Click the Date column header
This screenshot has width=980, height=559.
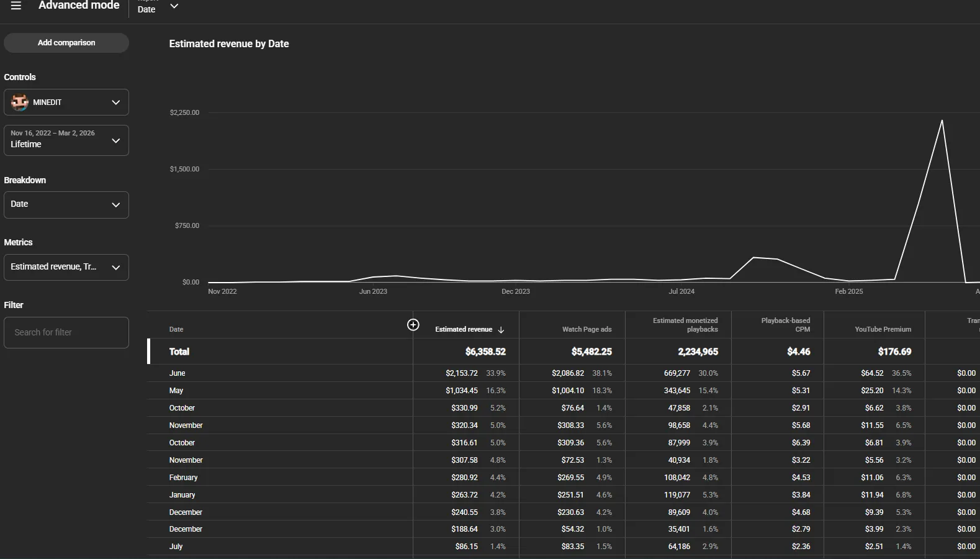coord(176,329)
